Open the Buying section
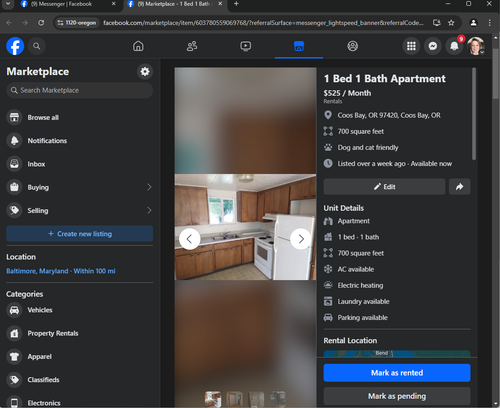This screenshot has width=500, height=408. coord(79,187)
